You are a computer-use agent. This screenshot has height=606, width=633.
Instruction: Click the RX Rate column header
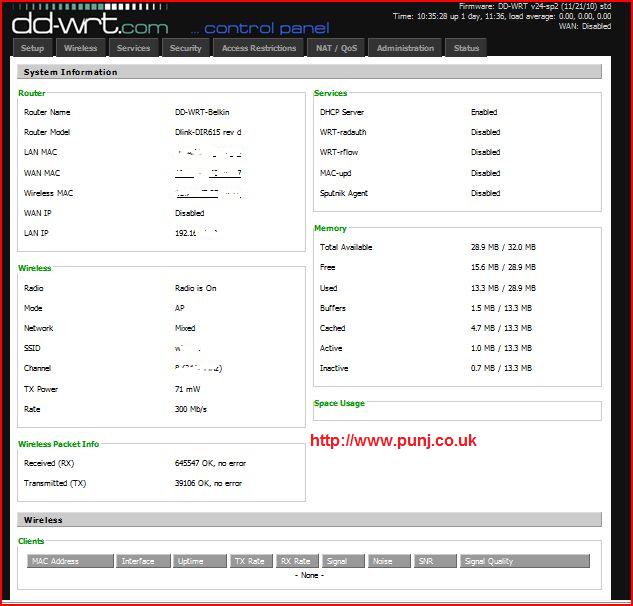coord(298,561)
